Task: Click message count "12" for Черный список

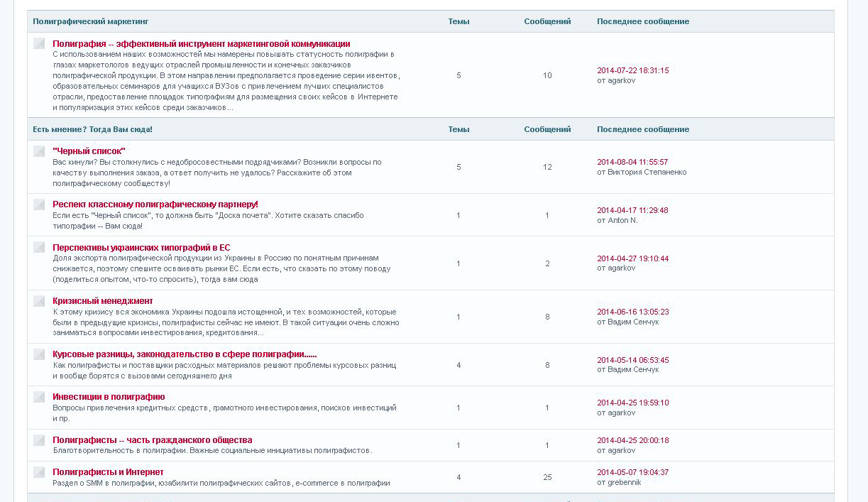Action: [x=547, y=167]
